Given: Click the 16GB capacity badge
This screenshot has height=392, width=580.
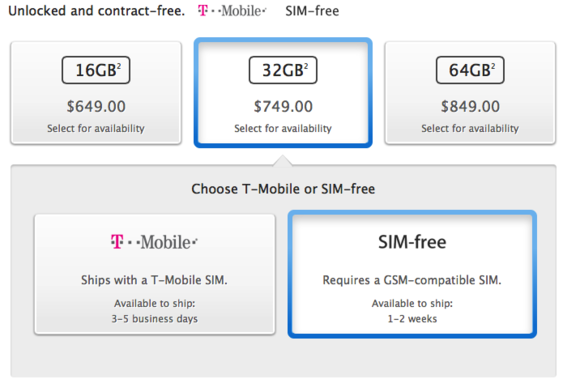Looking at the screenshot, I should (96, 70).
